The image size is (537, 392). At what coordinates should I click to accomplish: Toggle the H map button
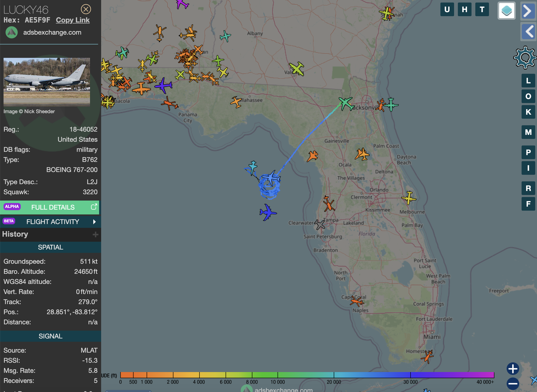coord(464,10)
